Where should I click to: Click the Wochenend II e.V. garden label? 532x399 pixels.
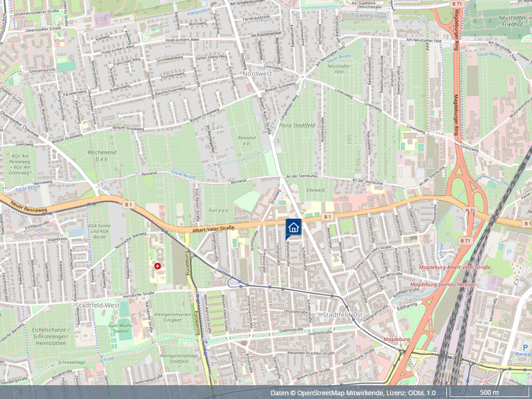(101, 155)
